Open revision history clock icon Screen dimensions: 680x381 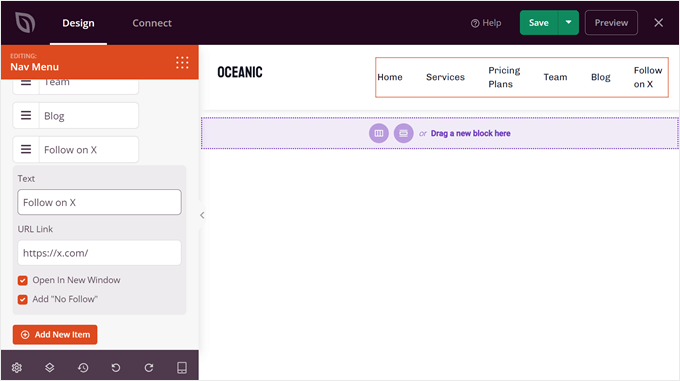[83, 368]
